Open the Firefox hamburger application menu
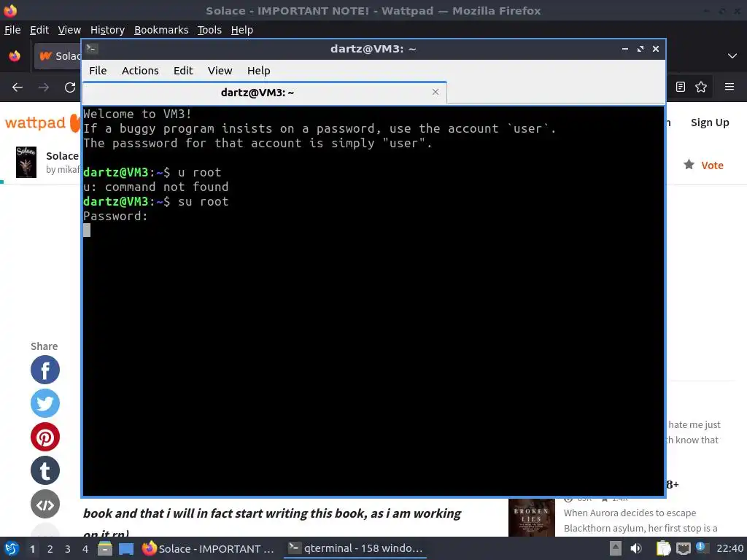Screen dimensions: 747x560 click(x=729, y=87)
